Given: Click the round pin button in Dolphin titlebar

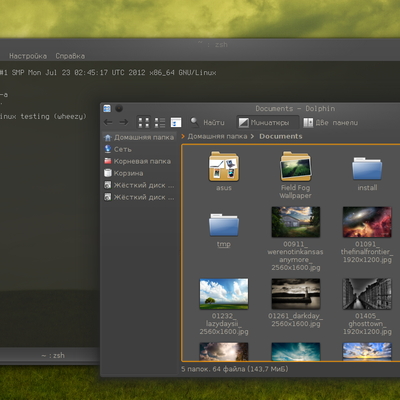Looking at the screenshot, I should click(119, 108).
